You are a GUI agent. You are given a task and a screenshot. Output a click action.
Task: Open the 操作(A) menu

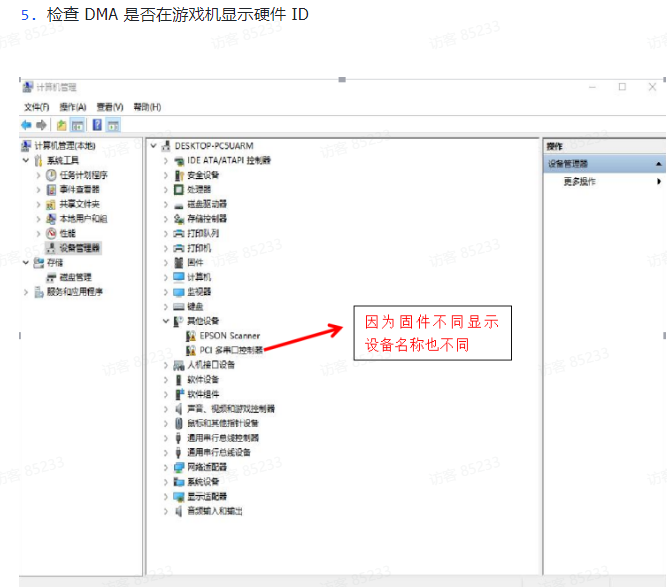tap(73, 107)
